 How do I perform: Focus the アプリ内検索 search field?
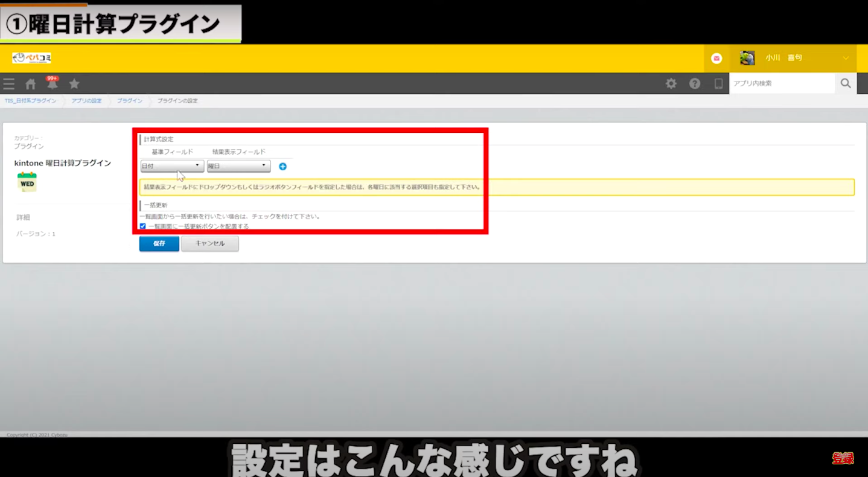tap(781, 83)
